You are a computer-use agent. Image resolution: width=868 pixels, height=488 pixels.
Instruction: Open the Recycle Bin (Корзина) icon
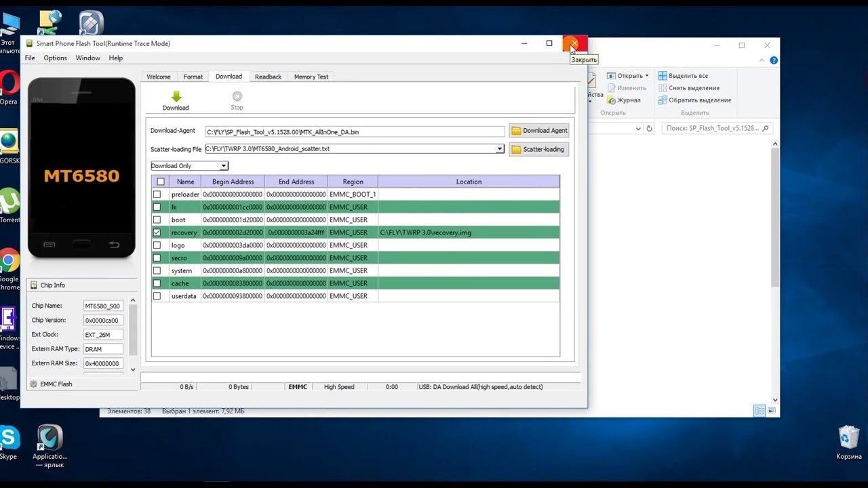pyautogui.click(x=849, y=443)
